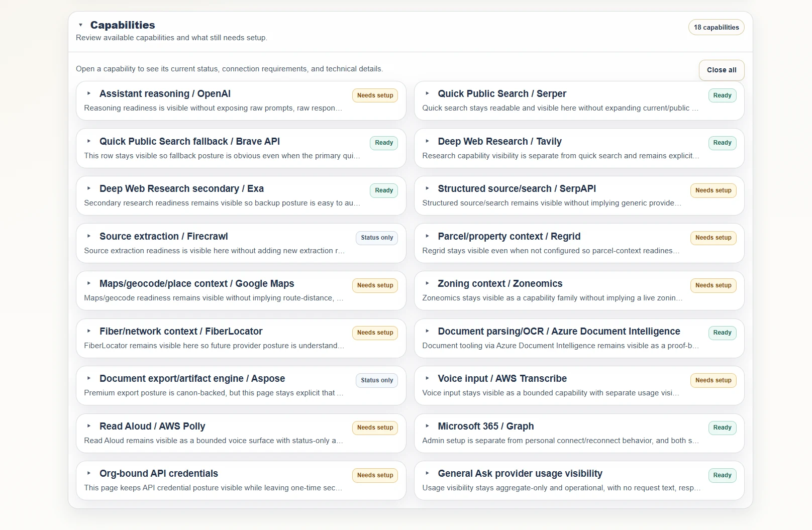Click the Capabilities section heading

[x=123, y=25]
